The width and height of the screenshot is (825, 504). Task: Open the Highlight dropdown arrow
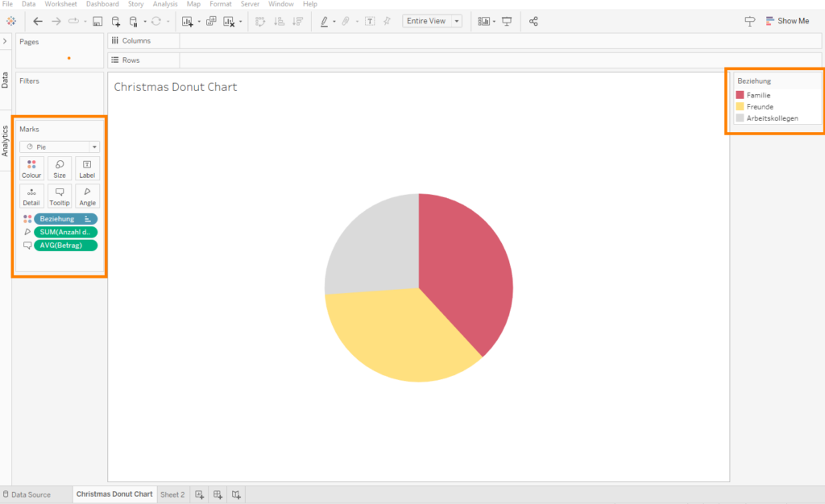pos(334,22)
